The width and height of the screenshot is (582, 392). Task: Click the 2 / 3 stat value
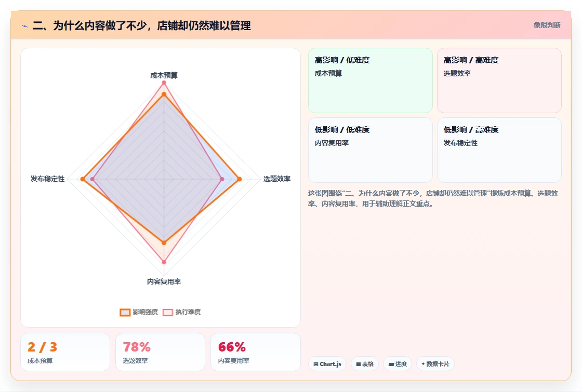[x=42, y=347]
